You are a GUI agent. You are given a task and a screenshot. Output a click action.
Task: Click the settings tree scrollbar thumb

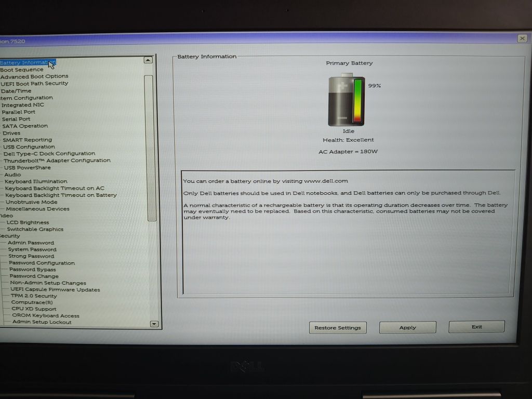tap(150, 148)
